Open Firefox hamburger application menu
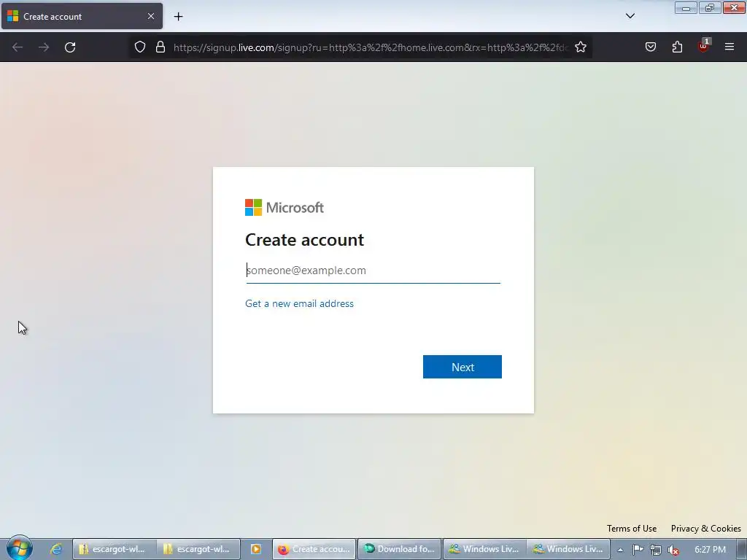Image resolution: width=747 pixels, height=560 pixels. pos(729,47)
